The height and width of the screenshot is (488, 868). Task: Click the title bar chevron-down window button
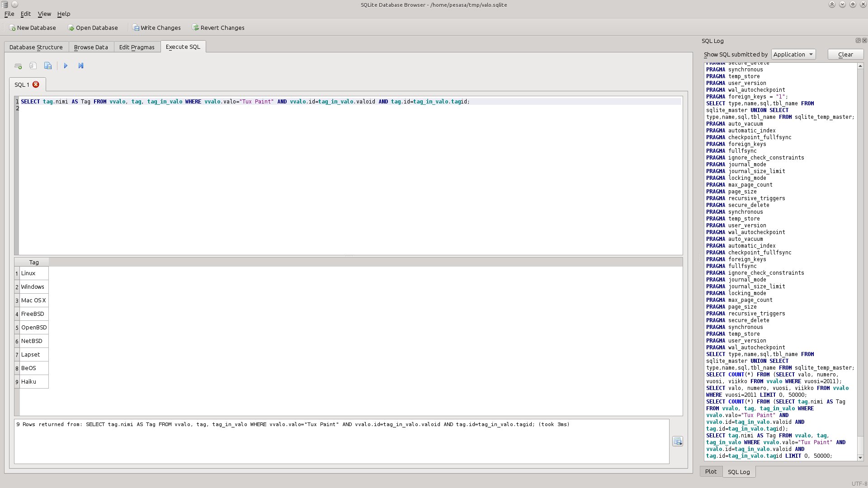pos(842,5)
